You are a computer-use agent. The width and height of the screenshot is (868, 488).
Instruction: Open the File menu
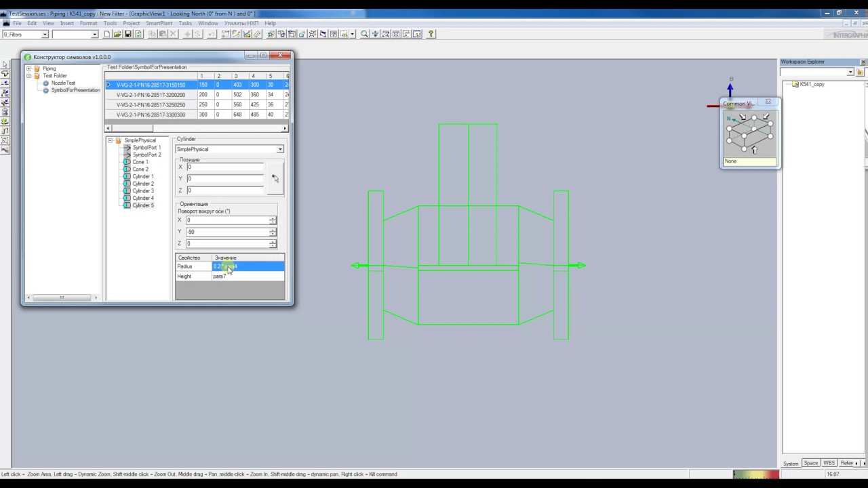coord(17,23)
